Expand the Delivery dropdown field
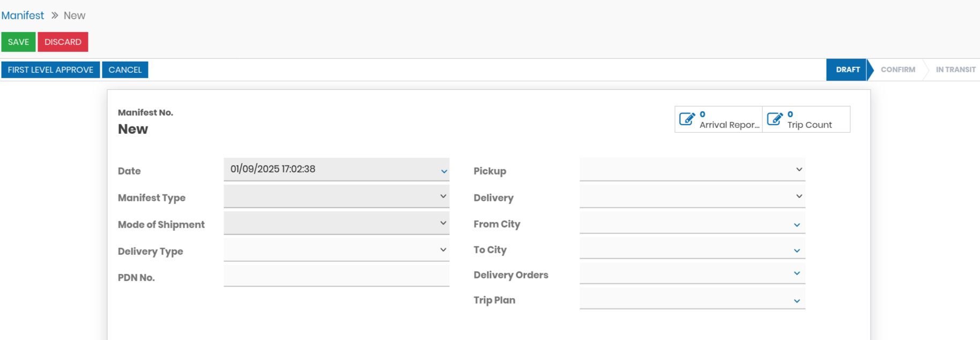Image resolution: width=980 pixels, height=340 pixels. (x=799, y=197)
